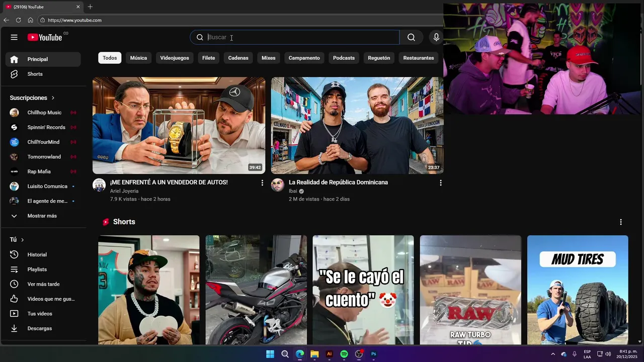Select the Todos filter chip
The image size is (644, 362).
click(110, 58)
